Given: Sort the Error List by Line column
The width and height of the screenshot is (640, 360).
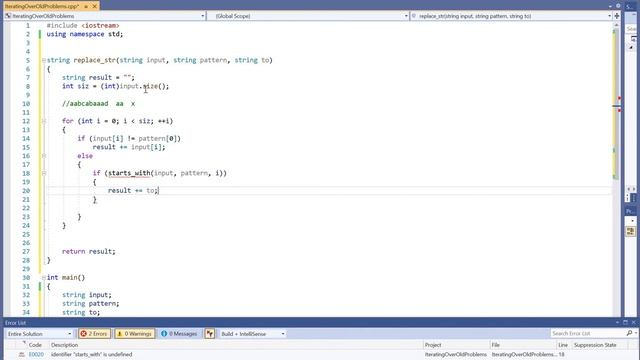Looking at the screenshot, I should point(563,345).
